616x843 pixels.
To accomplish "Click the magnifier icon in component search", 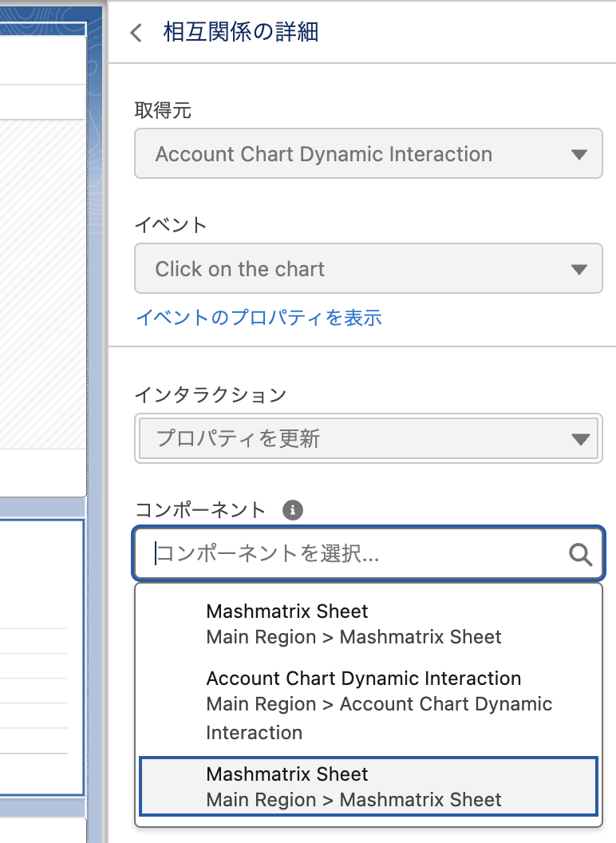I will (x=580, y=554).
